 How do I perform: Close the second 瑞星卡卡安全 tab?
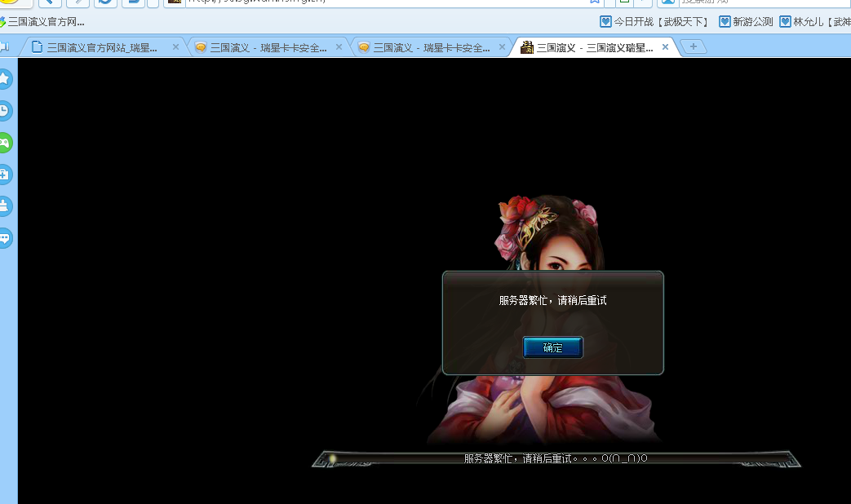click(x=502, y=47)
